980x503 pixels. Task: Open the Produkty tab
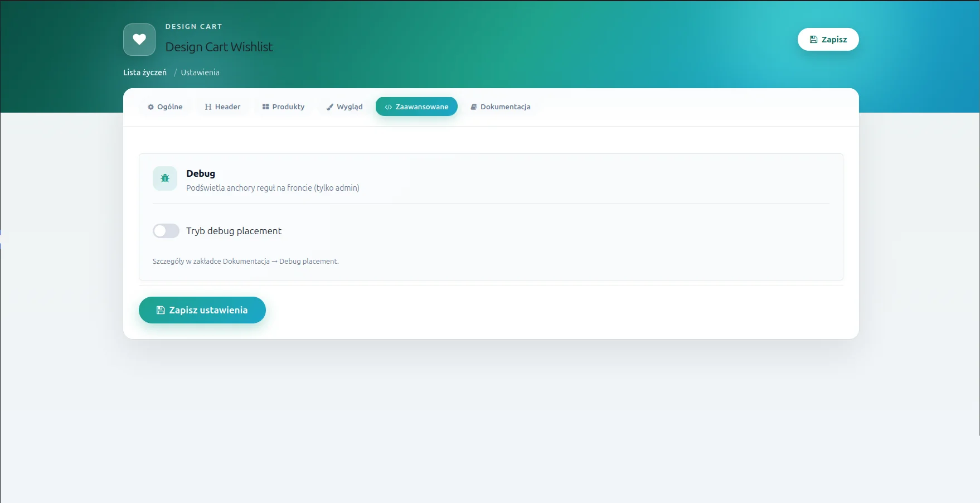(x=283, y=107)
